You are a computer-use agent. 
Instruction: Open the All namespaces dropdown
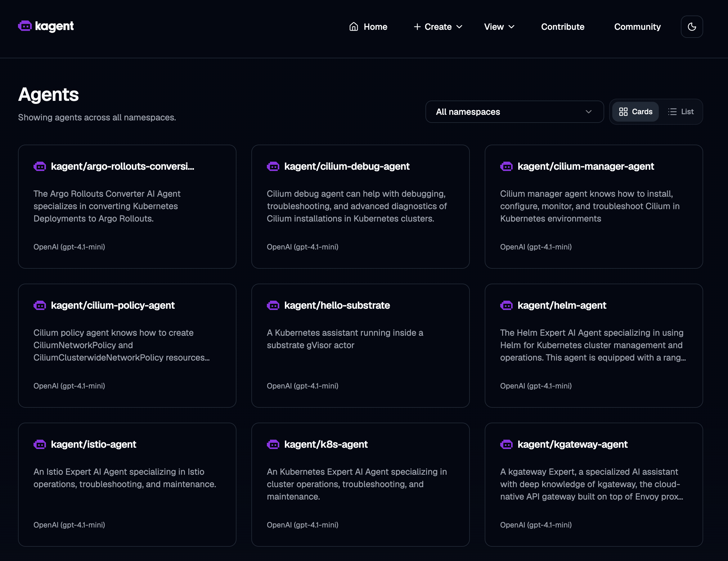point(514,112)
